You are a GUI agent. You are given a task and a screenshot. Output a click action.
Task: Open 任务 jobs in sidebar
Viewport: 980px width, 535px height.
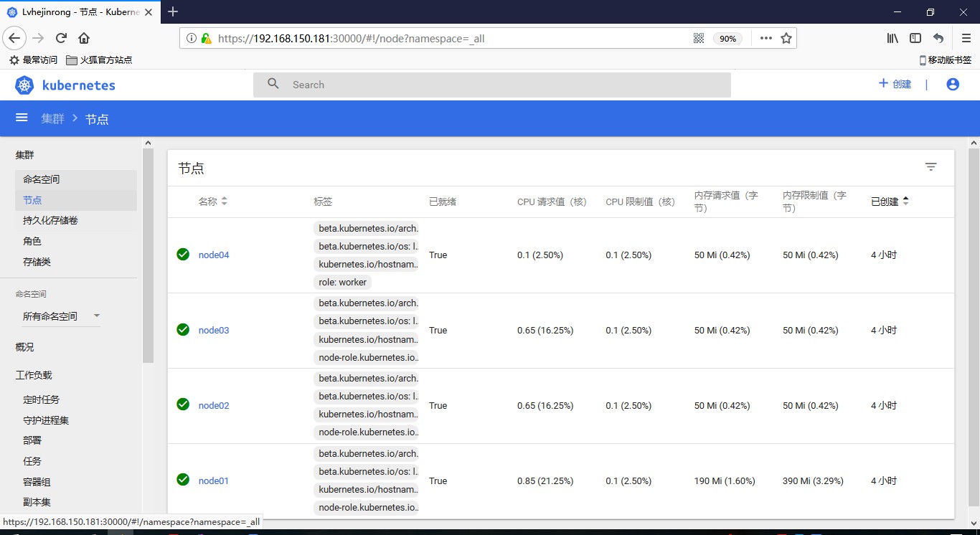pos(32,461)
